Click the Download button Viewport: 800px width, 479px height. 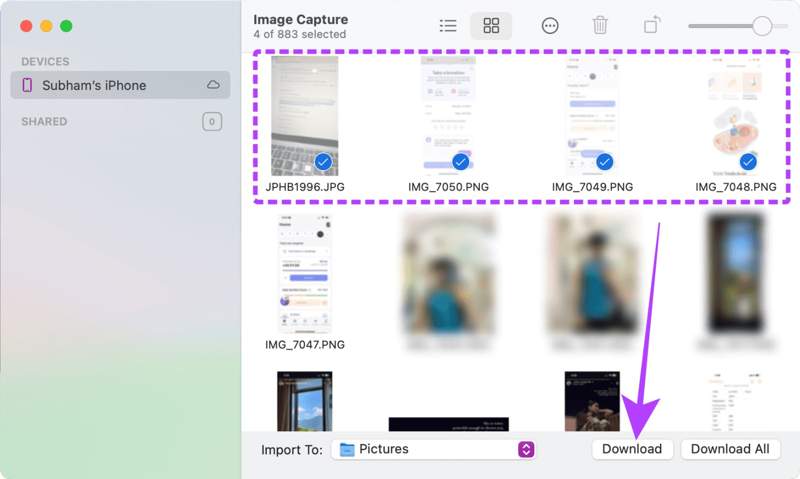[632, 449]
